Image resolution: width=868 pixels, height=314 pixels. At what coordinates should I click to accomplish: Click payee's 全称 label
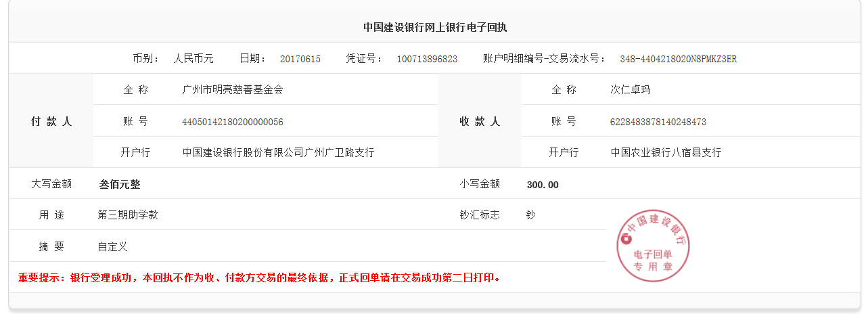coord(564,90)
